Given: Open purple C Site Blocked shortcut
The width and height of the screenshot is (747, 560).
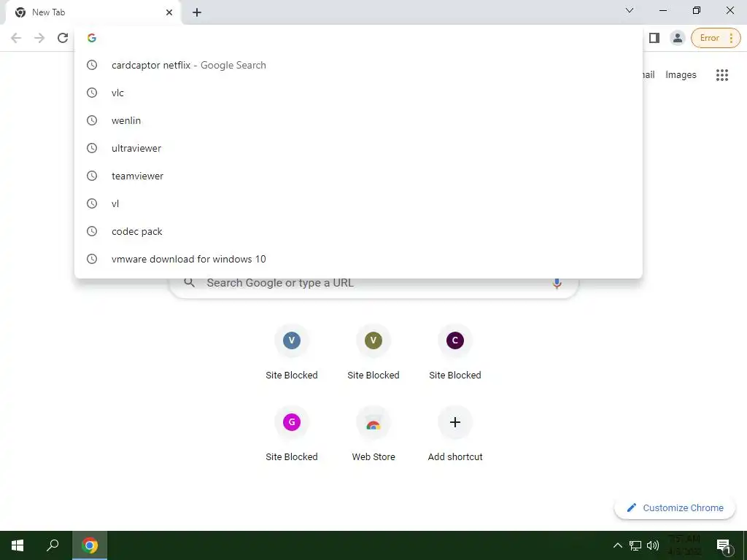Looking at the screenshot, I should (455, 352).
